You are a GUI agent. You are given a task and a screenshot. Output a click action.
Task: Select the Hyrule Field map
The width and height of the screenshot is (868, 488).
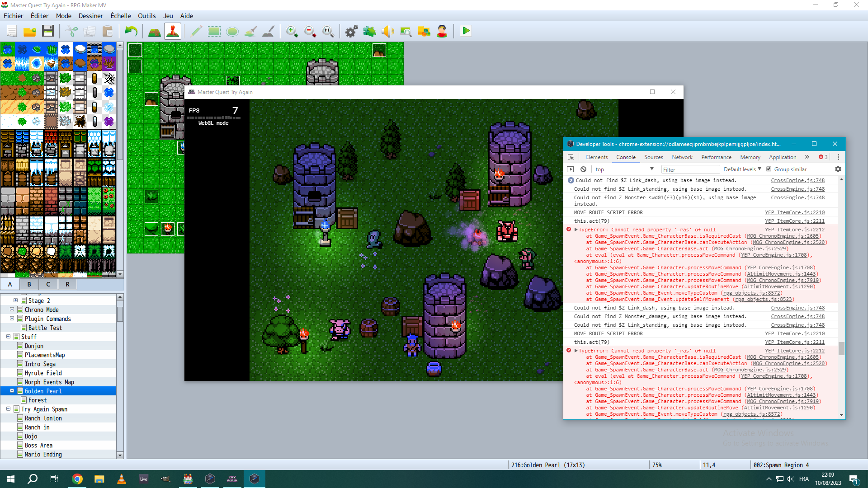click(x=43, y=373)
